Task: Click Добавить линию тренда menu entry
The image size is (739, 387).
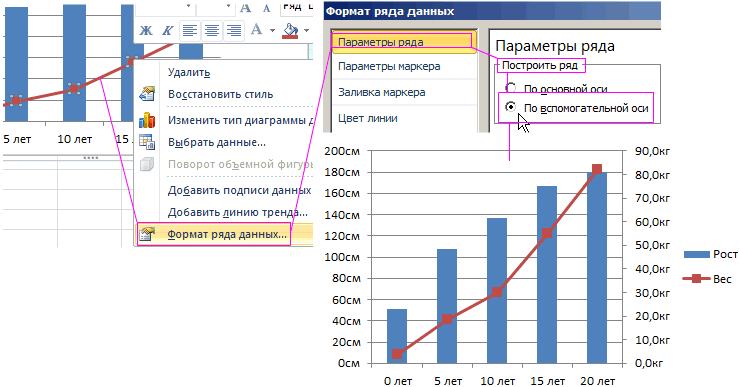Action: [238, 212]
